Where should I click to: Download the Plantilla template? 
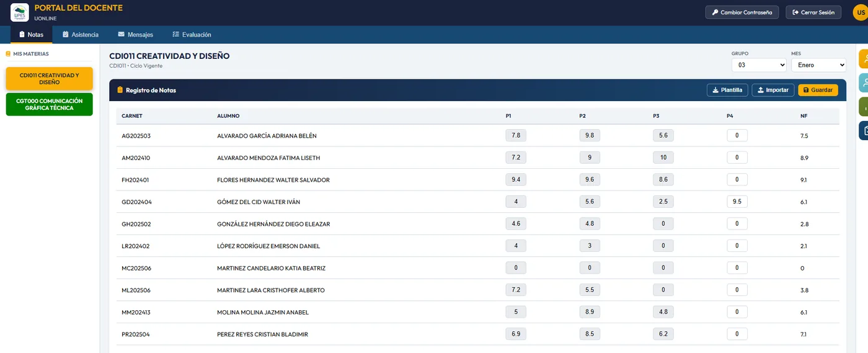point(727,90)
